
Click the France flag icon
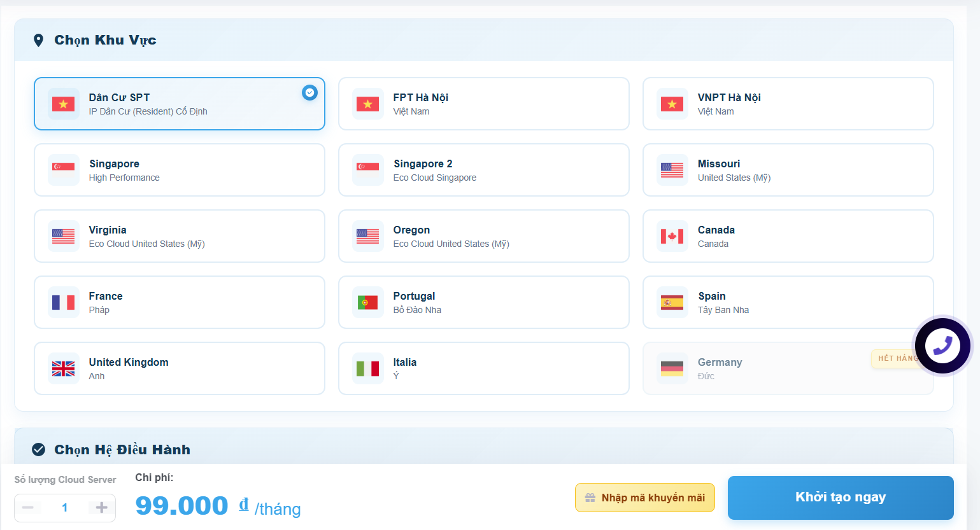tap(63, 302)
